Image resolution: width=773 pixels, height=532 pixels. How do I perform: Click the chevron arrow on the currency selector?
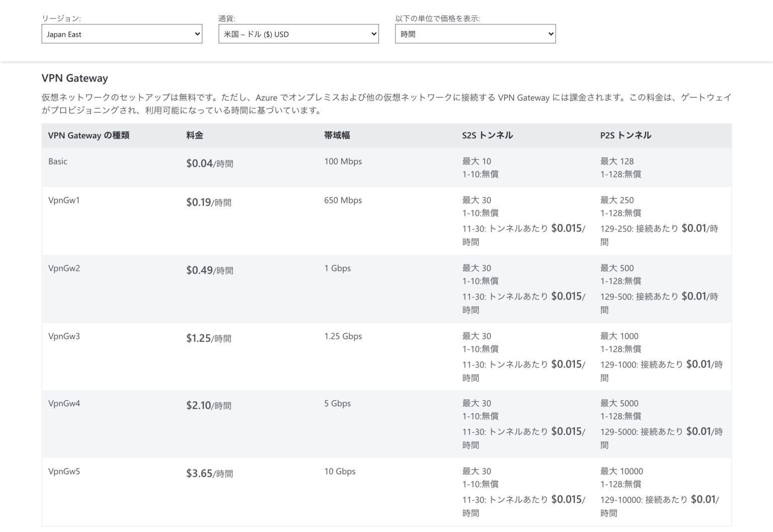tap(374, 34)
